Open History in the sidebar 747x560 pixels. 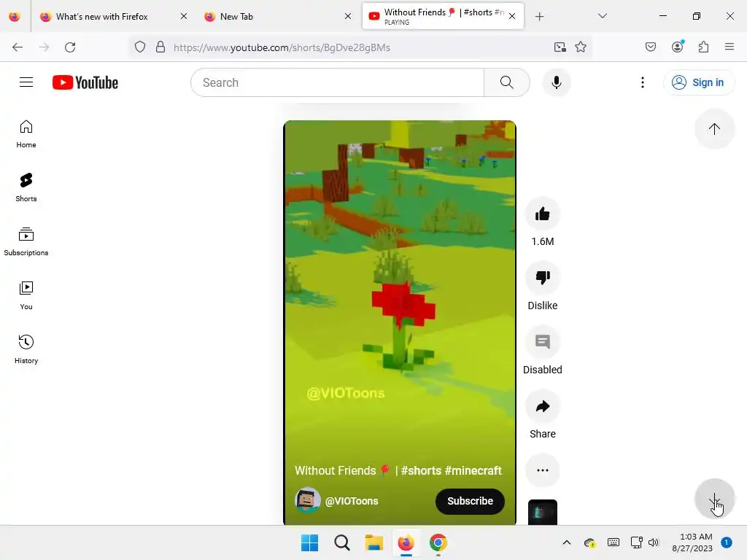click(26, 349)
